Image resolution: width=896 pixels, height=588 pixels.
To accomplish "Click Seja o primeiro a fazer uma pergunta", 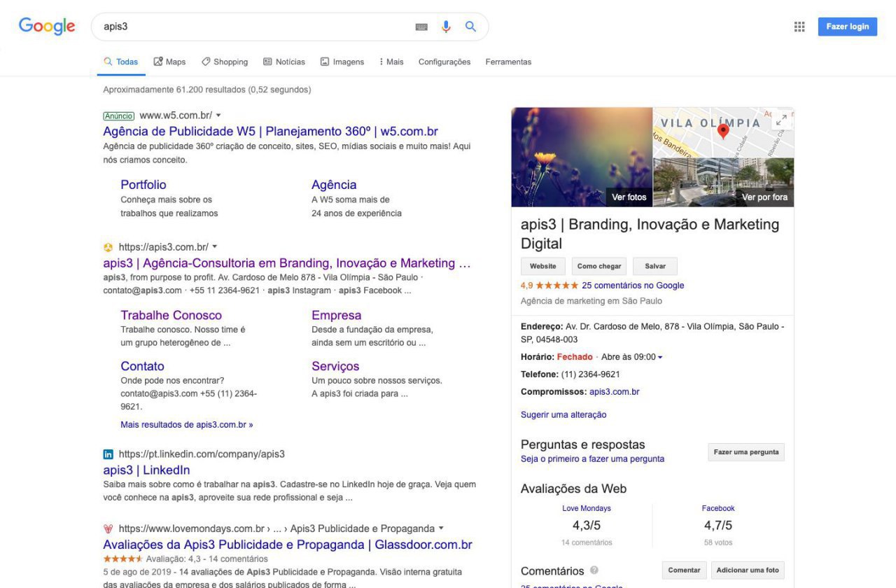I will pyautogui.click(x=592, y=459).
